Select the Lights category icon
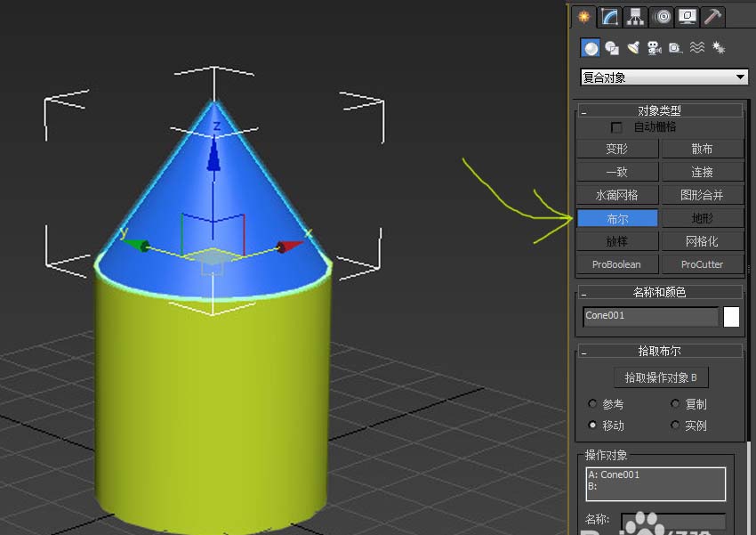Image resolution: width=756 pixels, height=535 pixels. (633, 48)
